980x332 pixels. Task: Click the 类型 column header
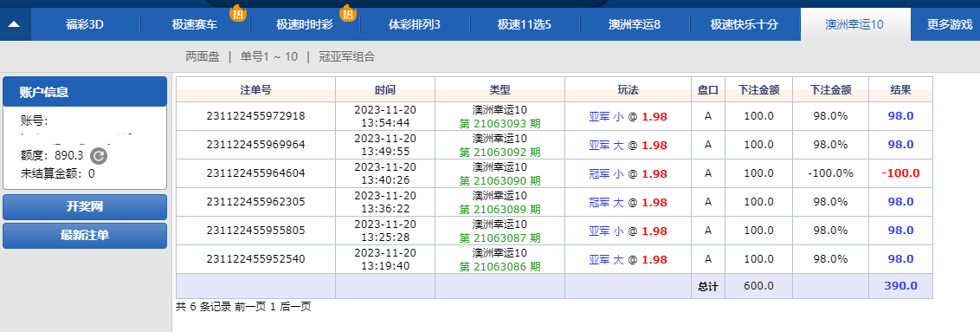pos(500,90)
